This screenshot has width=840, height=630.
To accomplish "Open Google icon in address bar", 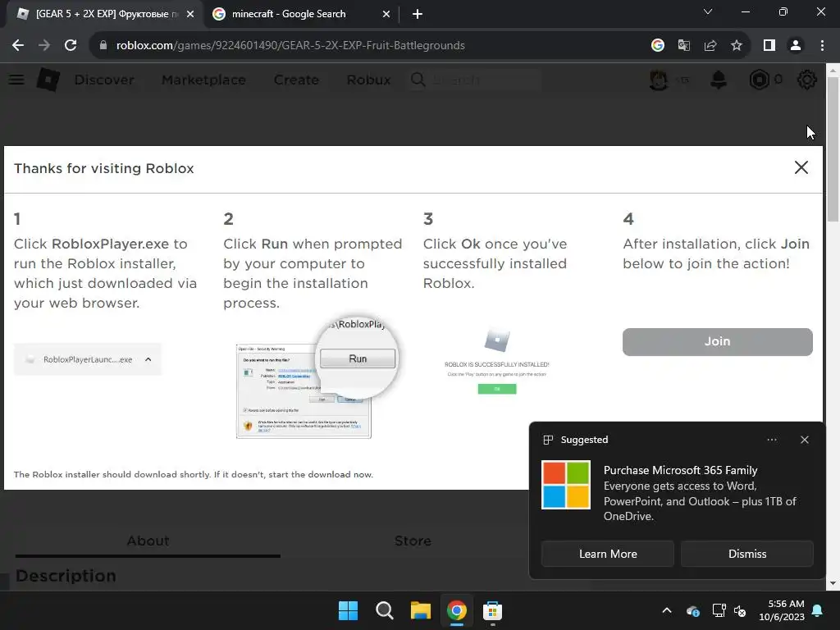I will [x=657, y=46].
